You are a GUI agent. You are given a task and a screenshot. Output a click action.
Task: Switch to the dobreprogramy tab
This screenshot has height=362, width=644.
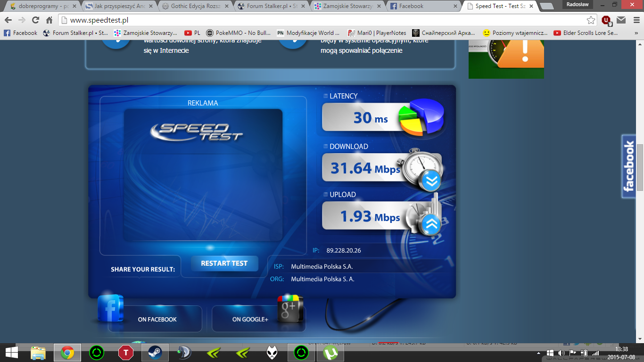click(x=43, y=6)
